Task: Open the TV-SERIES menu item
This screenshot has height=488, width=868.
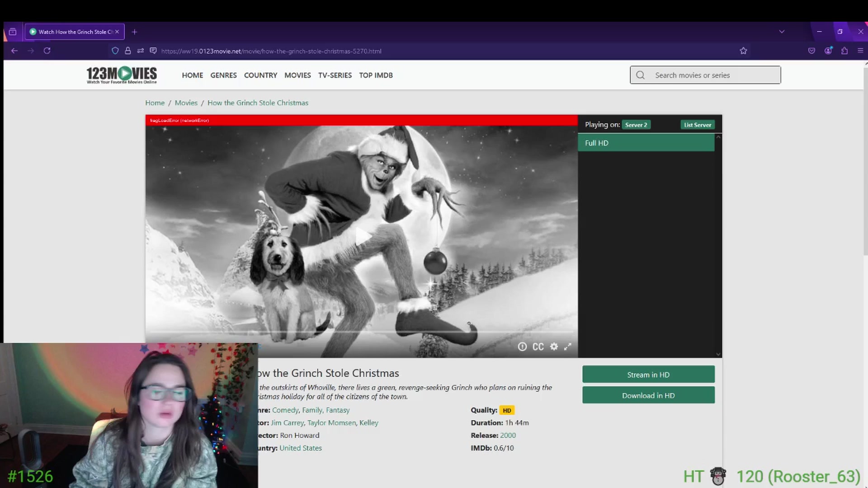Action: (335, 75)
